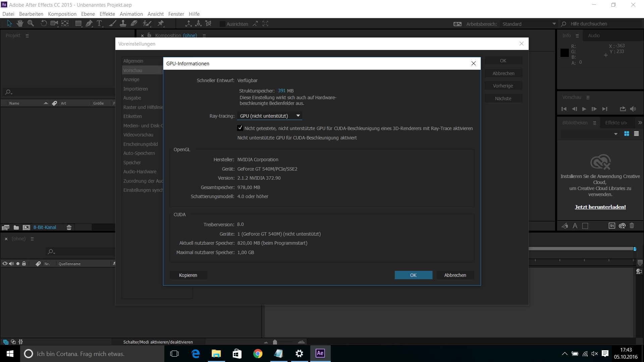
Task: Open the After Effects taskbar icon
Action: 320,353
